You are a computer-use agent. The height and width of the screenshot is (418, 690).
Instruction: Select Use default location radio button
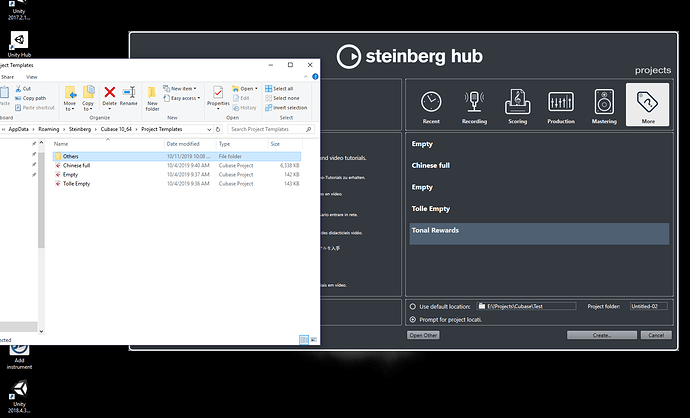[x=413, y=306]
